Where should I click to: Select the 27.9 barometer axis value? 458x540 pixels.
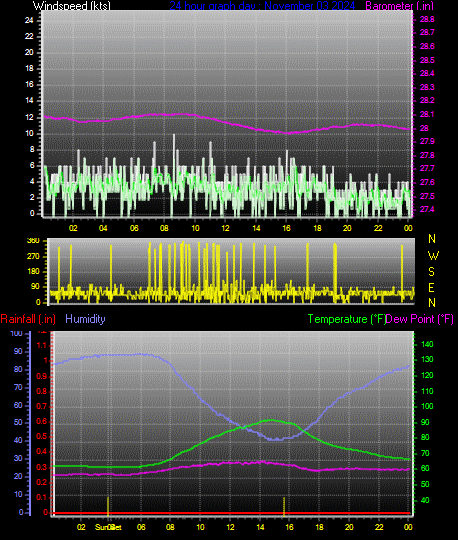427,141
